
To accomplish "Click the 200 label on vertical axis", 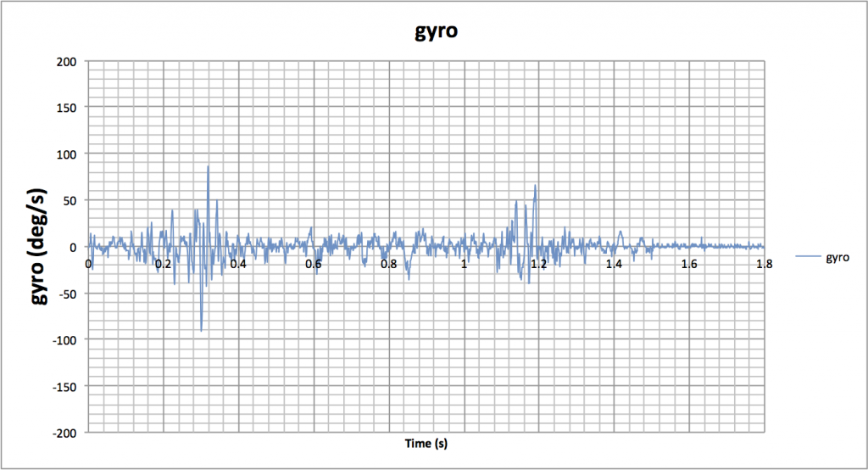I will (66, 62).
